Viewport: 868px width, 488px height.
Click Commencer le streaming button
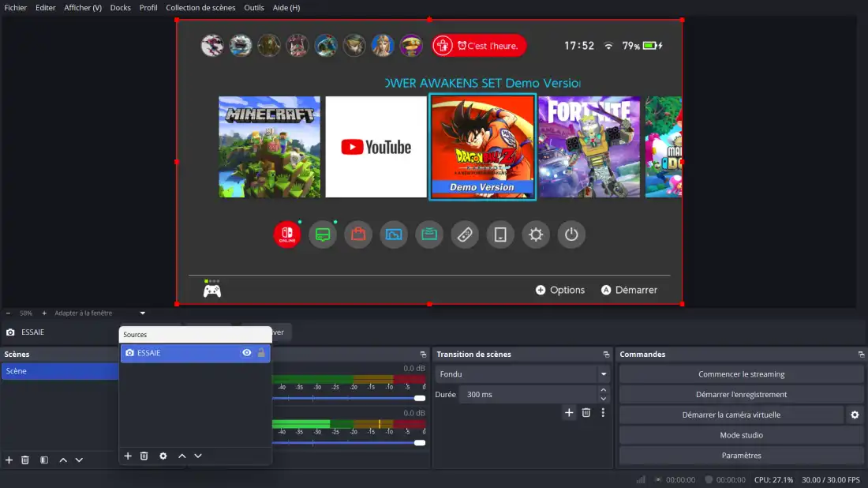point(741,374)
